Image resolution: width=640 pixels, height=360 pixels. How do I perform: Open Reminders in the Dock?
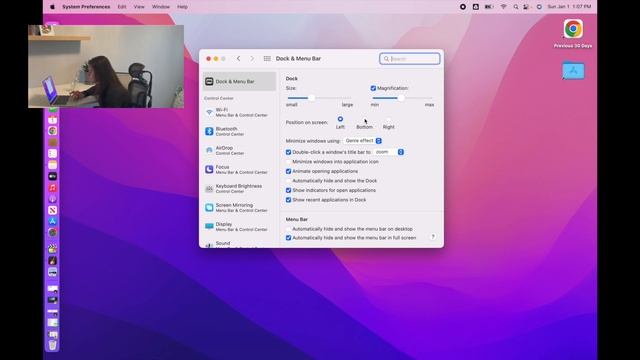pos(53,153)
